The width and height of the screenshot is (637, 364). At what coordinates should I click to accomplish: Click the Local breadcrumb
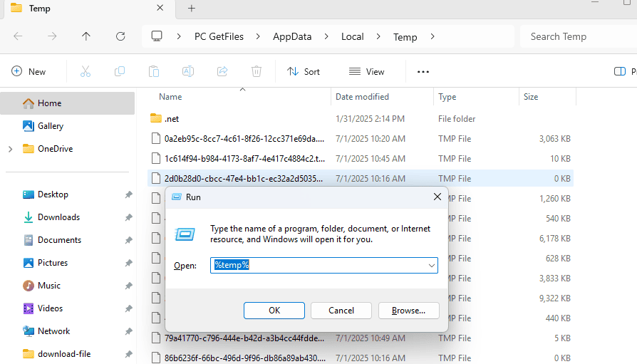(352, 36)
